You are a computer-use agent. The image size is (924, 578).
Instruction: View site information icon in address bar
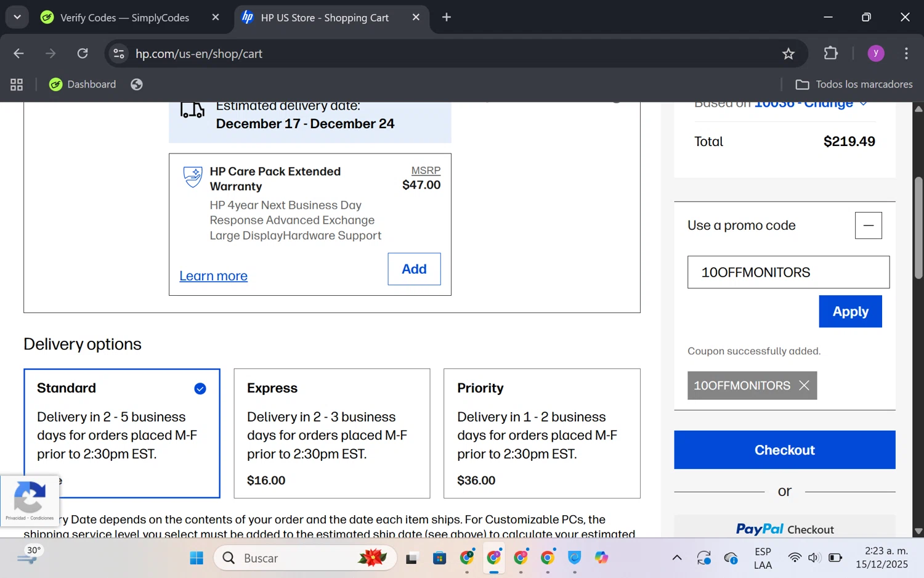[x=119, y=54]
